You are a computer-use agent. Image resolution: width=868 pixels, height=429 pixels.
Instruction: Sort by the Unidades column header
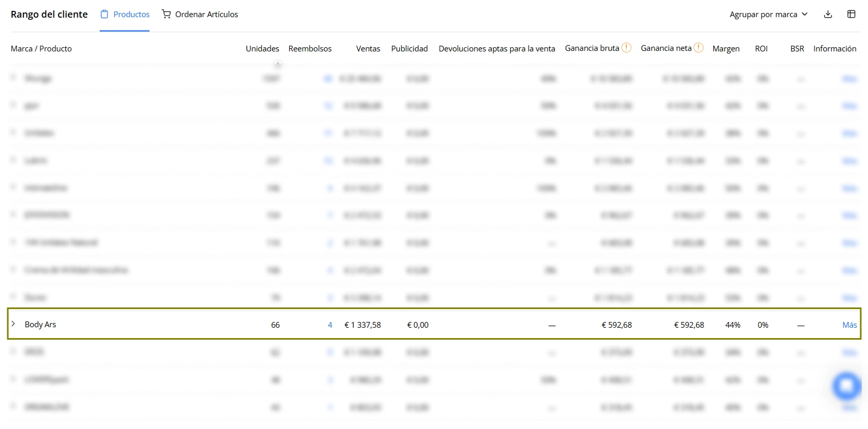point(262,48)
